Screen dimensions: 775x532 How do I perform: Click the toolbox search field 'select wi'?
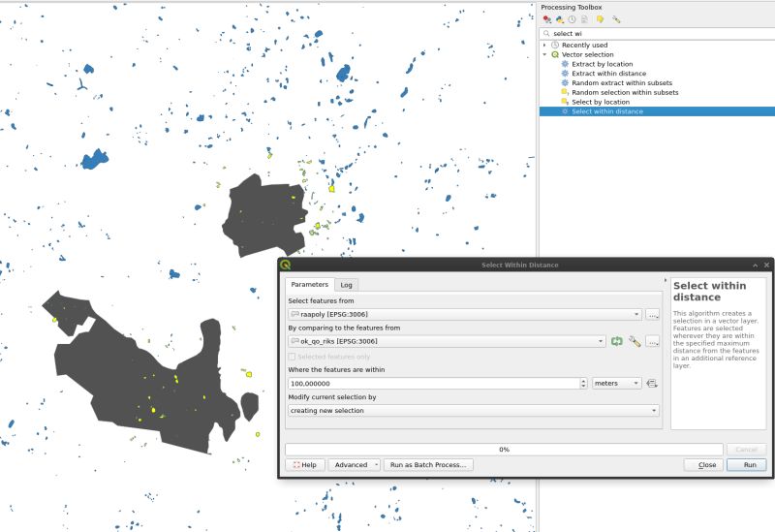pos(658,34)
